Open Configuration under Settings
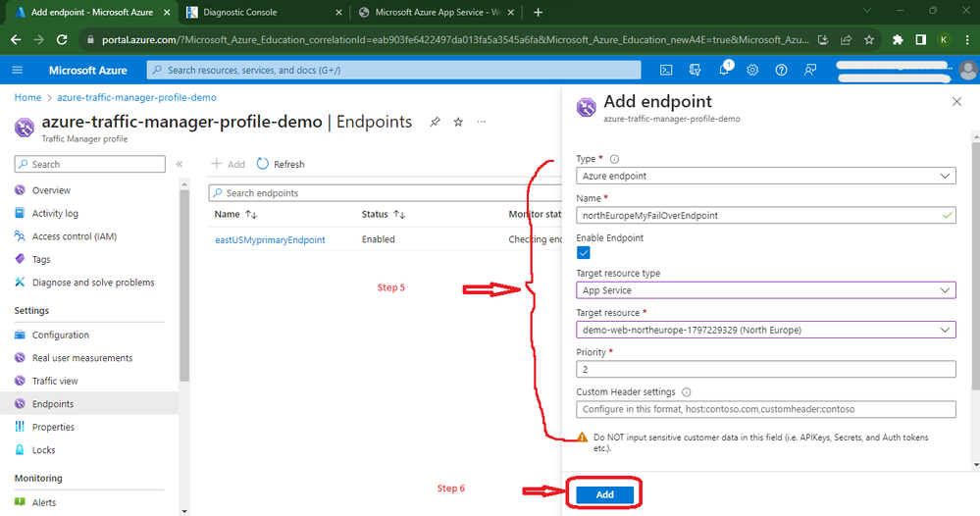This screenshot has height=516, width=980. 61,335
